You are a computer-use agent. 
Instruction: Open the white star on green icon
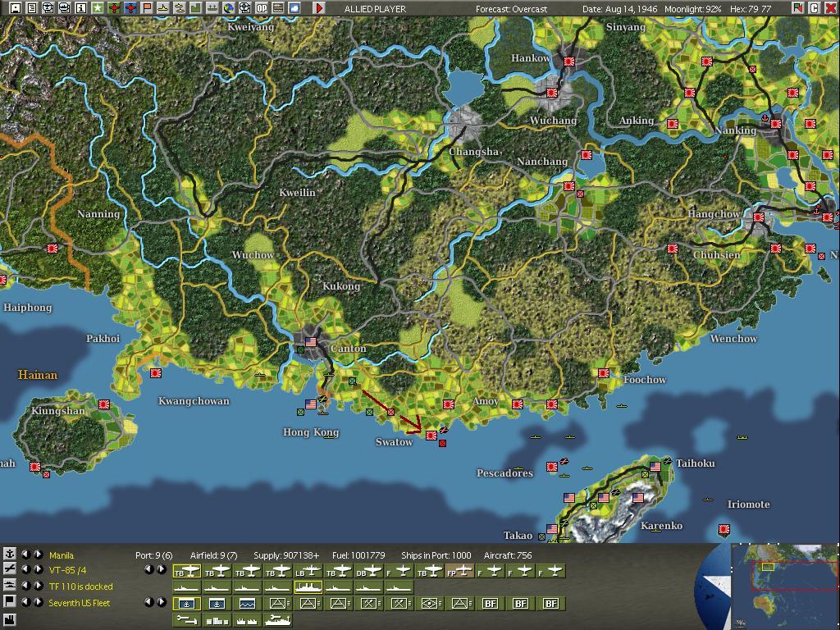point(97,8)
